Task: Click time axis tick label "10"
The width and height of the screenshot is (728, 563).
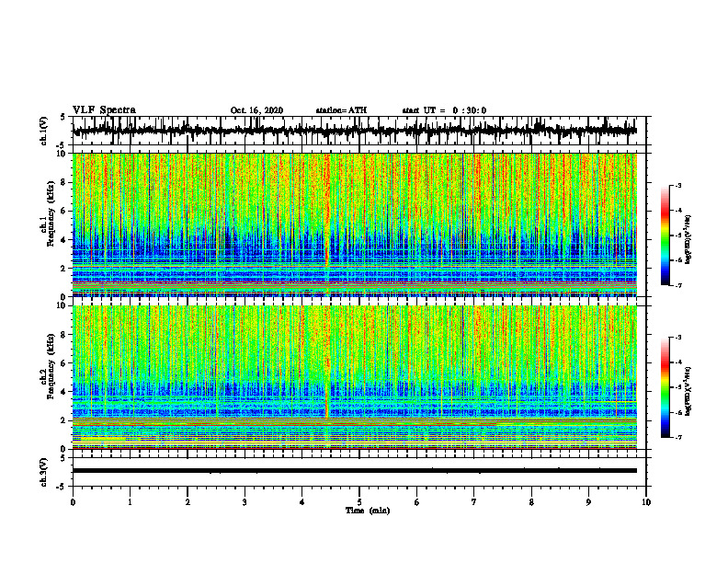Action: (x=646, y=502)
